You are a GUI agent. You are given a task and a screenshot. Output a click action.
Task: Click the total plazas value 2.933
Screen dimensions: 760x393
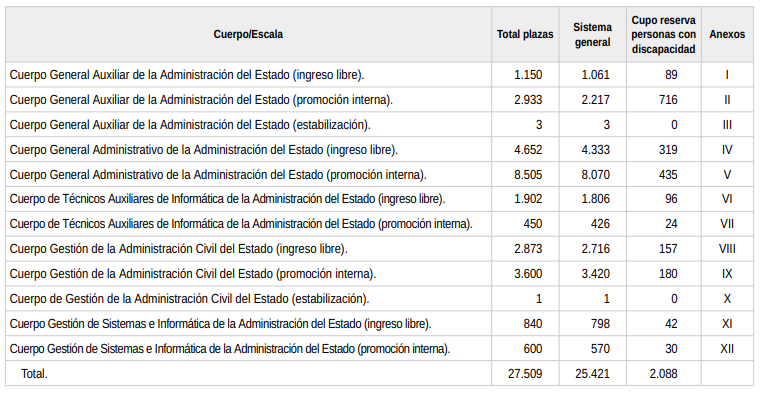pos(528,100)
